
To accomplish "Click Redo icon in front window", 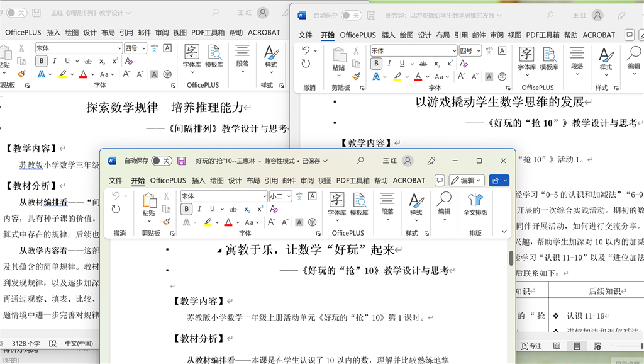I will click(x=116, y=209).
